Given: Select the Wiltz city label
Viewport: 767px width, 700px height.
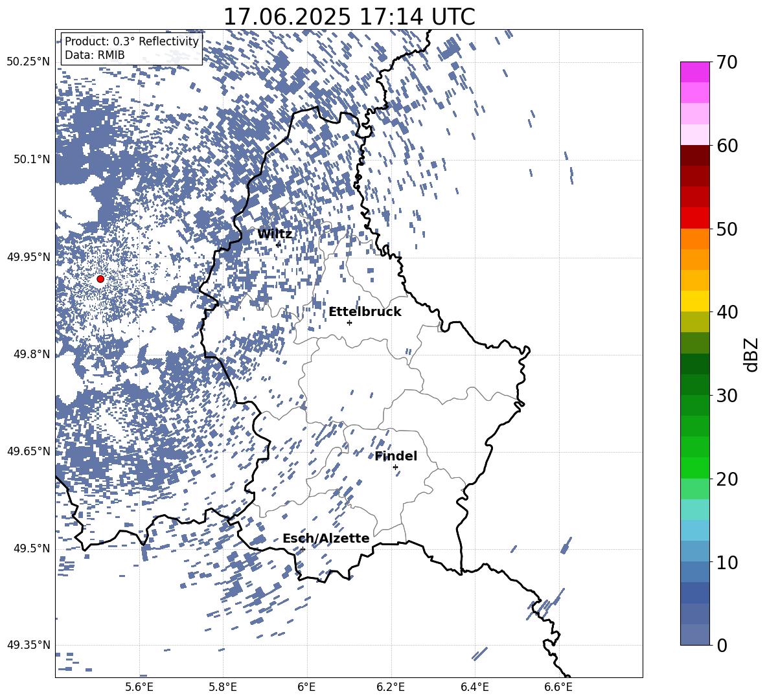Looking at the screenshot, I should 275,234.
